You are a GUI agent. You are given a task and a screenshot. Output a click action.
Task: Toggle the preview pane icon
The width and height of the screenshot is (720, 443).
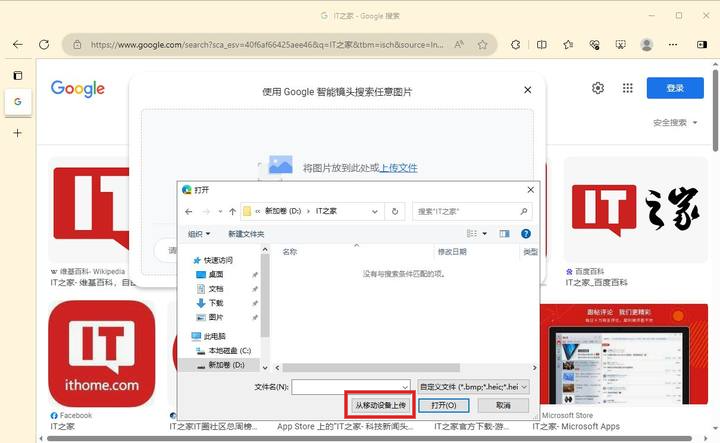point(504,234)
